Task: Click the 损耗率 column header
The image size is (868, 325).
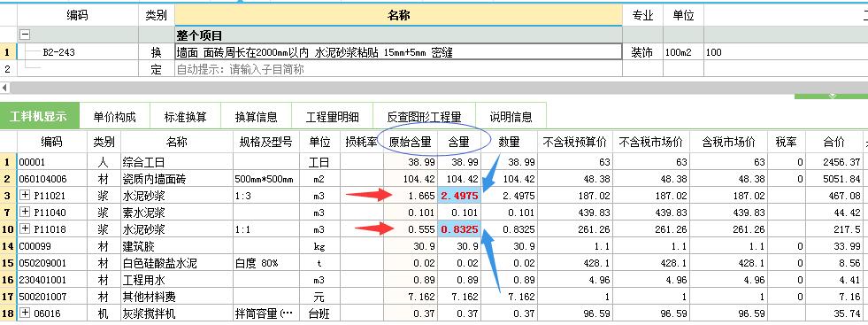Action: click(362, 143)
